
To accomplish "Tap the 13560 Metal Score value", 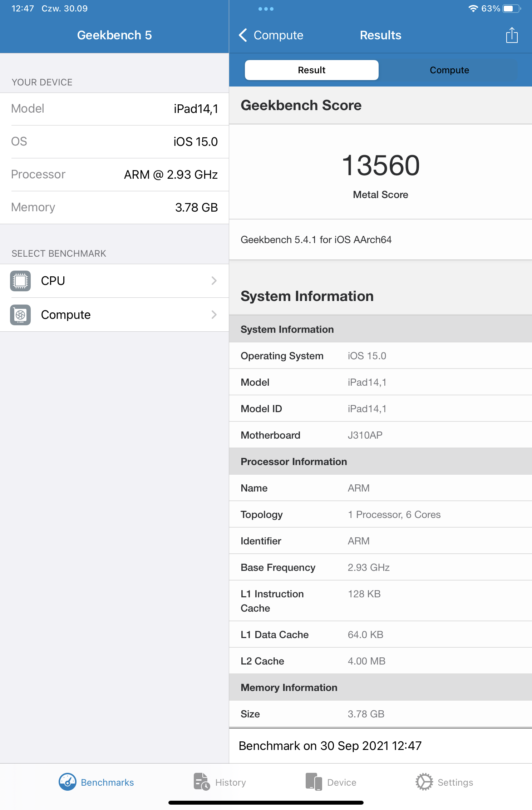I will 380,166.
